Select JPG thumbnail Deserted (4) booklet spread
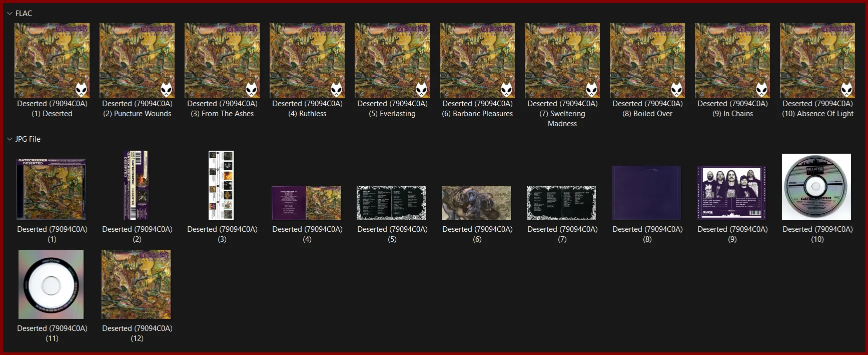 [306, 203]
